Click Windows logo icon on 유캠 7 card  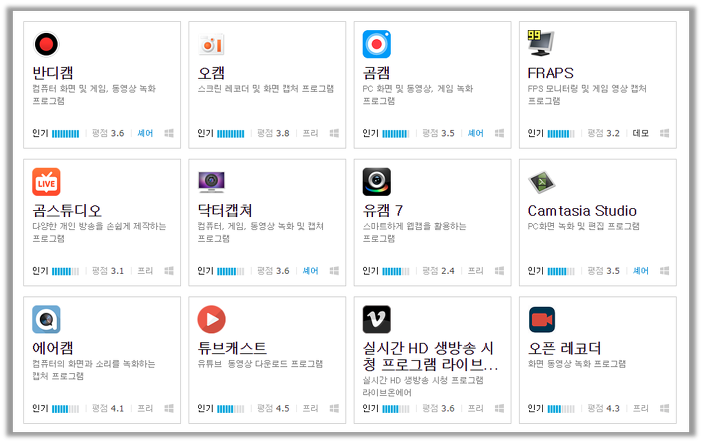tap(499, 271)
